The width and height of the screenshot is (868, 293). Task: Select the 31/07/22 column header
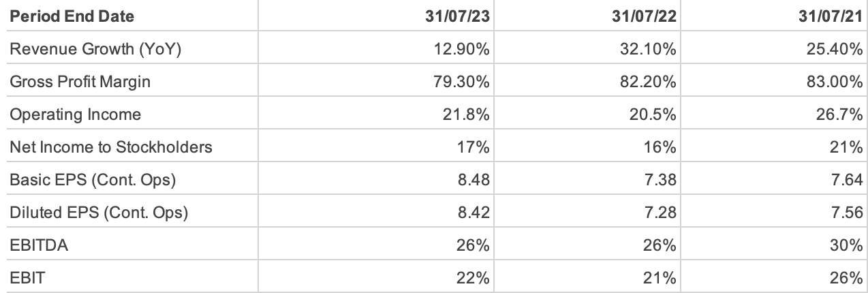(x=643, y=17)
